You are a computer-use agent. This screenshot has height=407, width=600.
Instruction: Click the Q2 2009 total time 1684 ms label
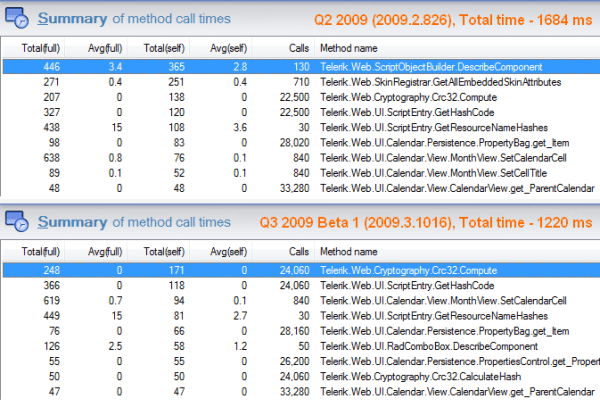[453, 20]
